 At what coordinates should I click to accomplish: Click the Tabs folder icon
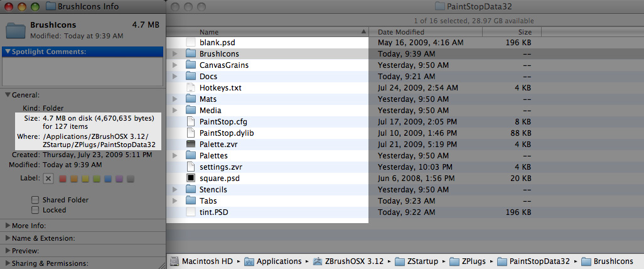coord(191,200)
